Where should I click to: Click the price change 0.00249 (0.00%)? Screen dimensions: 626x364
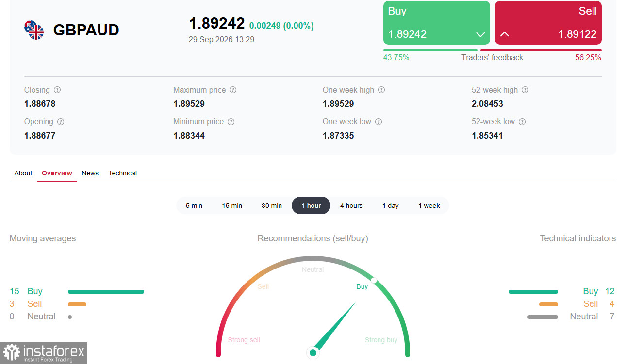click(281, 26)
